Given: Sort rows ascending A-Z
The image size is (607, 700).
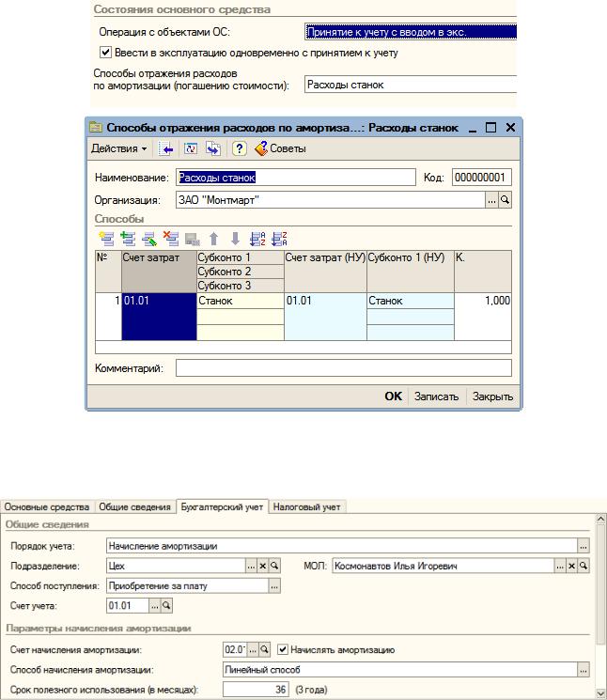Looking at the screenshot, I should 257,239.
